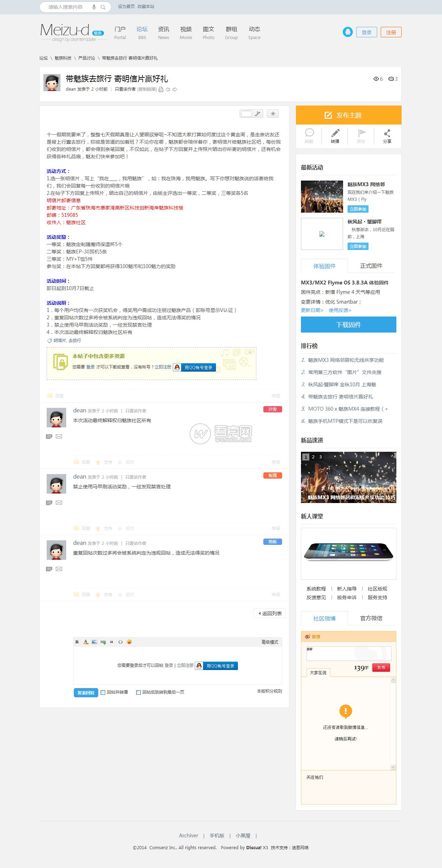This screenshot has height=868, width=442.
Task: Click the 注册 button in header
Action: pyautogui.click(x=391, y=32)
